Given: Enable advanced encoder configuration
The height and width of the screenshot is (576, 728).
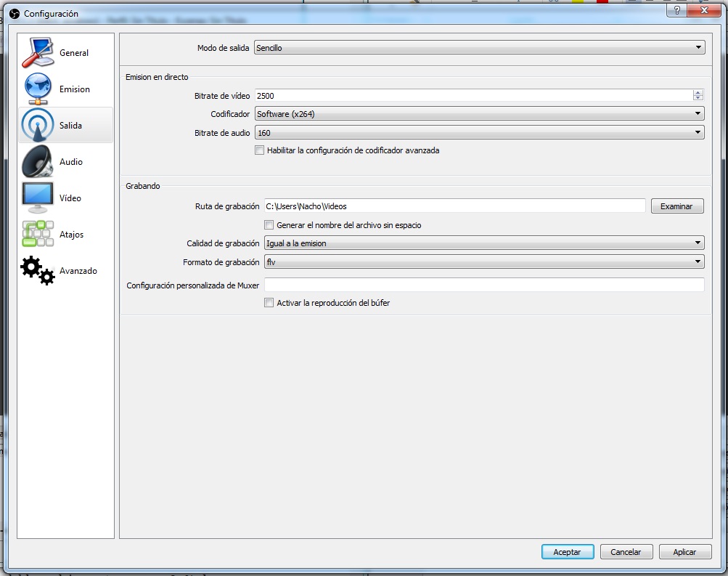Looking at the screenshot, I should (259, 150).
